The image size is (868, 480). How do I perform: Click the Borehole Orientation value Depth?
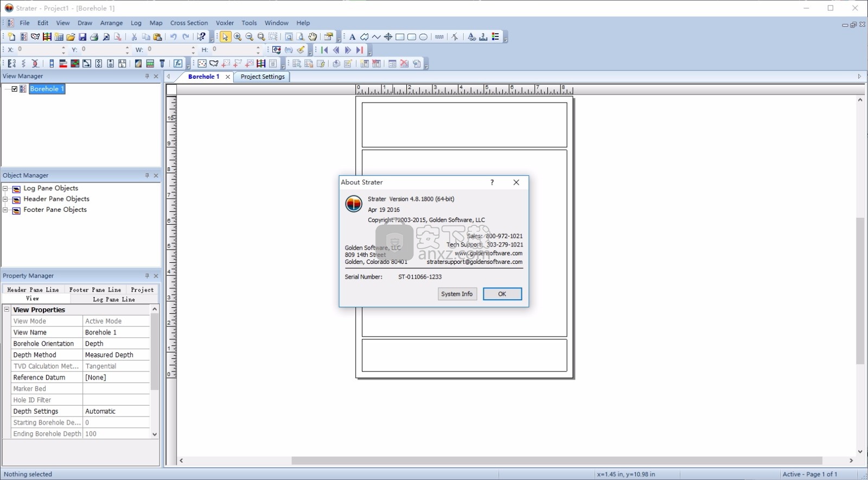tap(116, 344)
